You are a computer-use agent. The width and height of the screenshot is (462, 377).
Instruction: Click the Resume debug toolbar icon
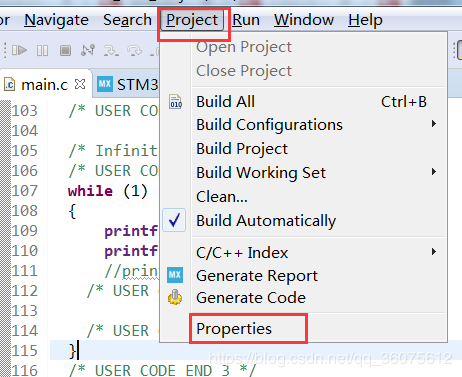tap(19, 51)
